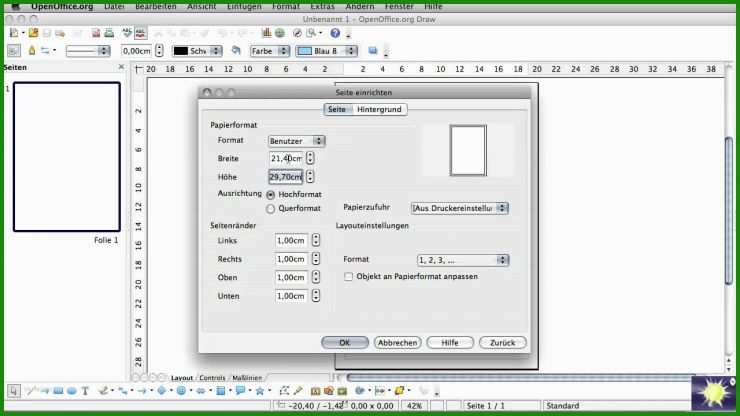Screen dimensions: 740x416
Task: Click the New document icon
Action: (14, 33)
